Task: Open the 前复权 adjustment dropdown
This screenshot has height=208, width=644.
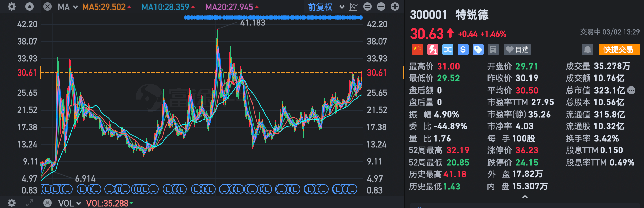Action: [x=326, y=7]
